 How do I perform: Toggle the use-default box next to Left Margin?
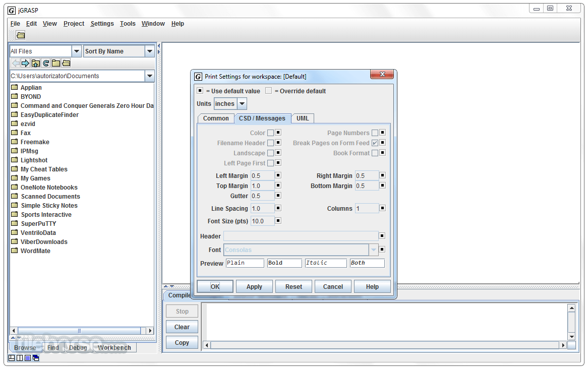pos(278,175)
